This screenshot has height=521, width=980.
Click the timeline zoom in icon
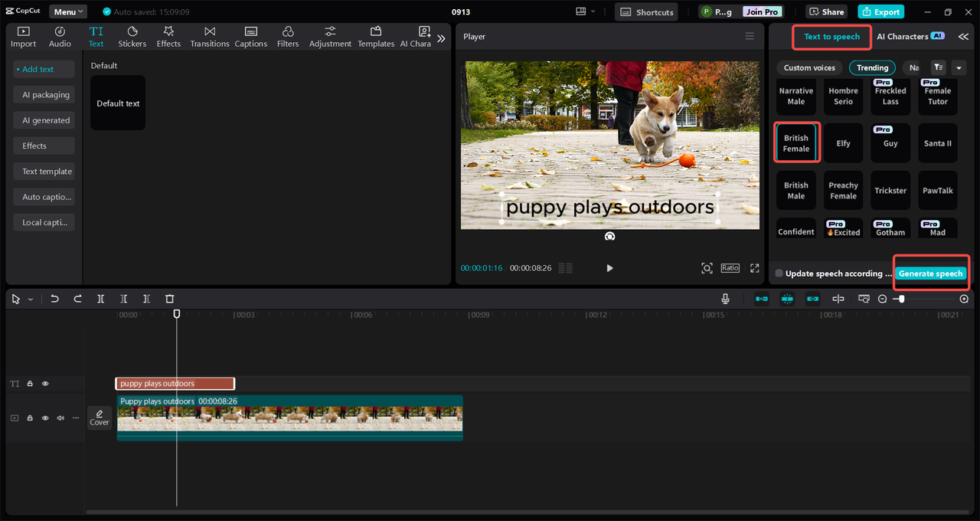pyautogui.click(x=964, y=299)
